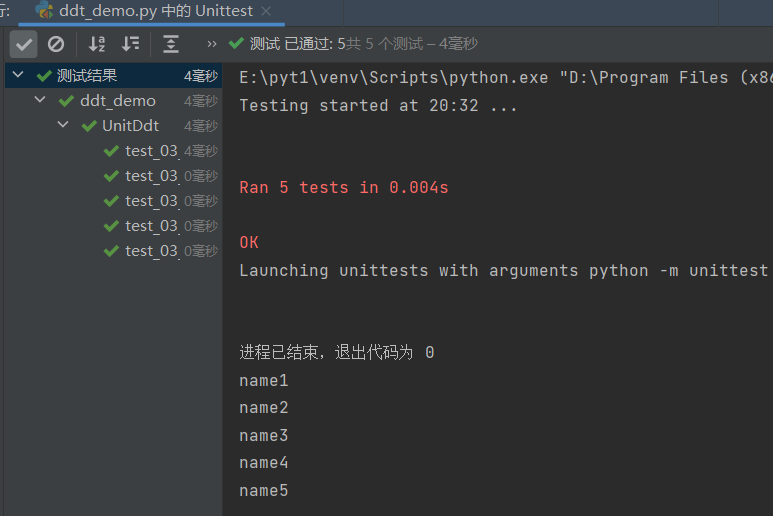Collapse the UnitDdt class node chevron
This screenshot has height=516, width=773.
point(62,126)
